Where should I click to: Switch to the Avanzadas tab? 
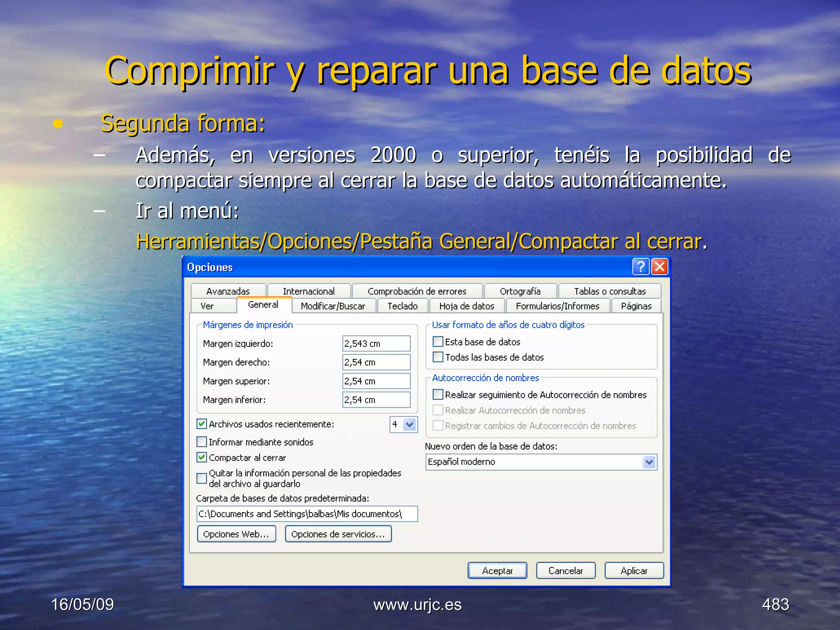tap(228, 291)
